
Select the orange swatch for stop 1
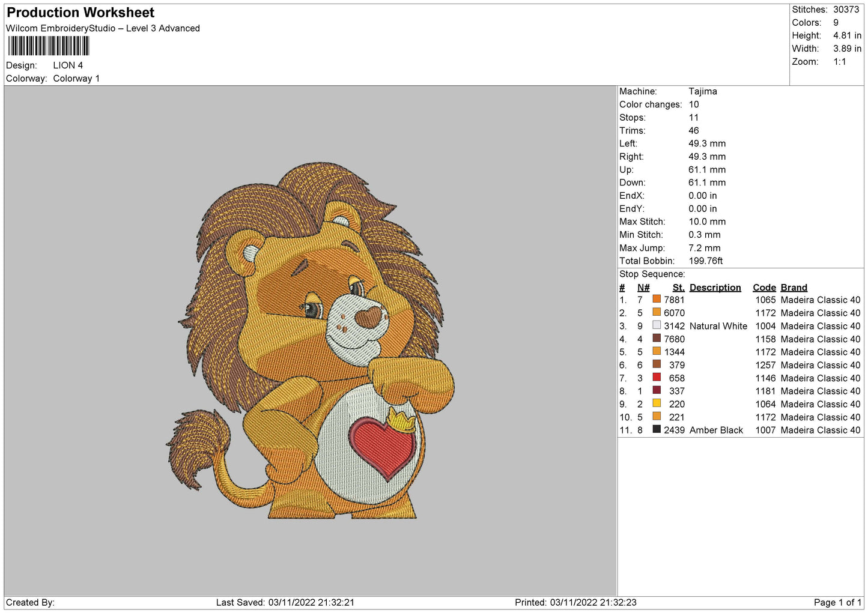(x=657, y=299)
